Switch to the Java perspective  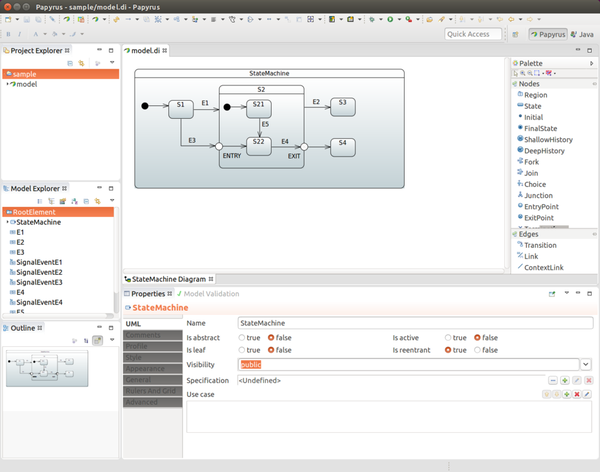(581, 34)
